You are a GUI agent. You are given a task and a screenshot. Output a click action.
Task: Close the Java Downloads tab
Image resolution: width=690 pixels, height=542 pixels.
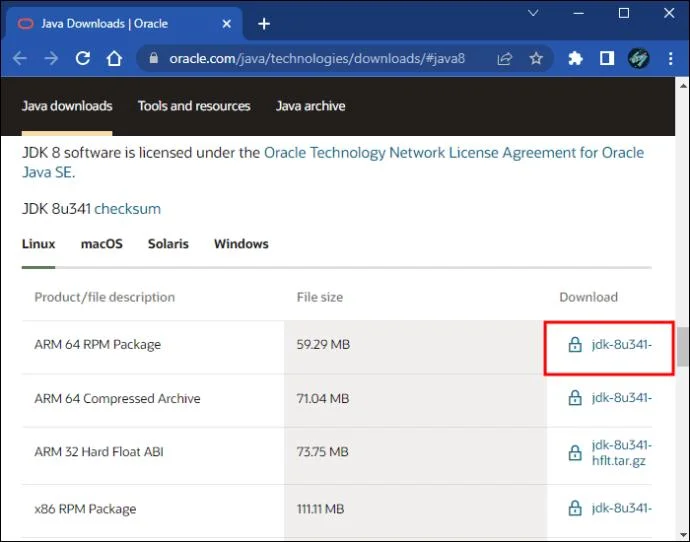tap(227, 24)
